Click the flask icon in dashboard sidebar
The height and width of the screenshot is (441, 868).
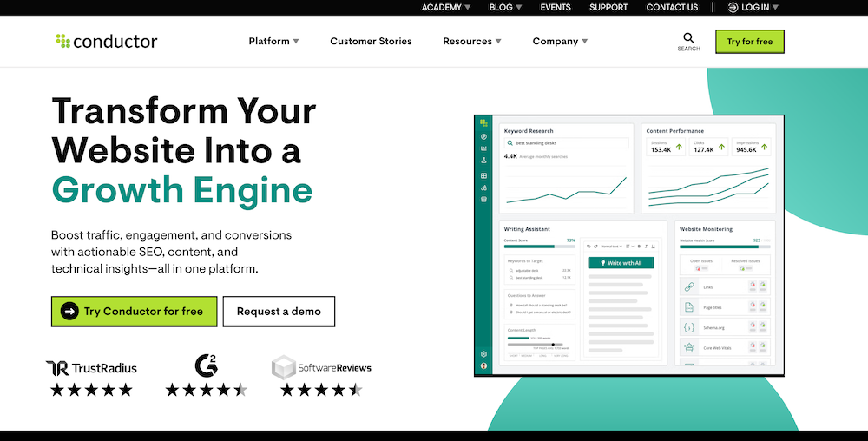pos(483,161)
